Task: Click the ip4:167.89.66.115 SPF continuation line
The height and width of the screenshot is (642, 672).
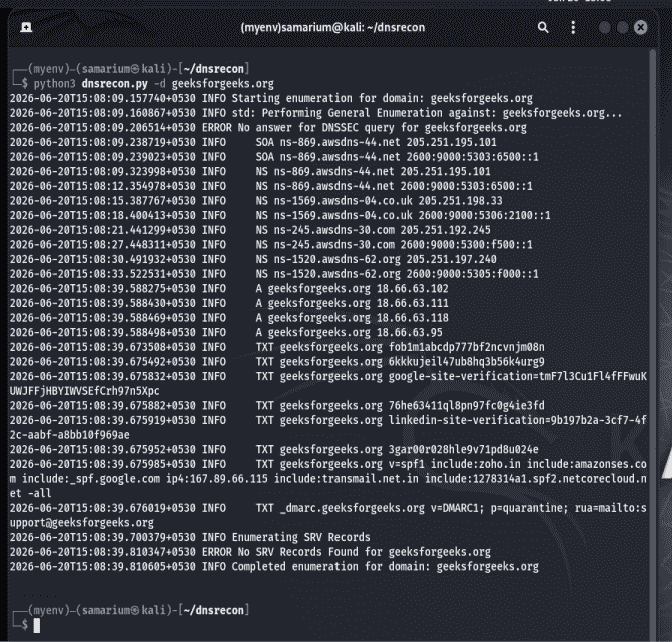Action: (x=328, y=479)
